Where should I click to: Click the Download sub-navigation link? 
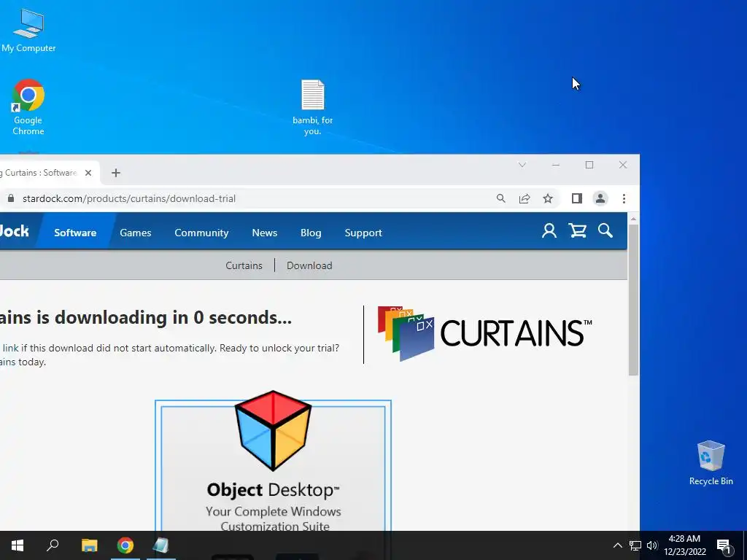tap(309, 265)
